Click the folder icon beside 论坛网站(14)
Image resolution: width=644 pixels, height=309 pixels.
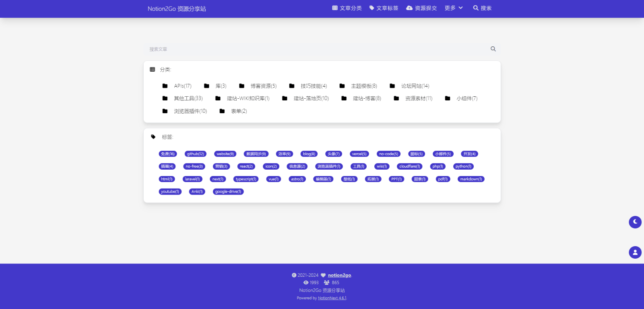click(392, 86)
